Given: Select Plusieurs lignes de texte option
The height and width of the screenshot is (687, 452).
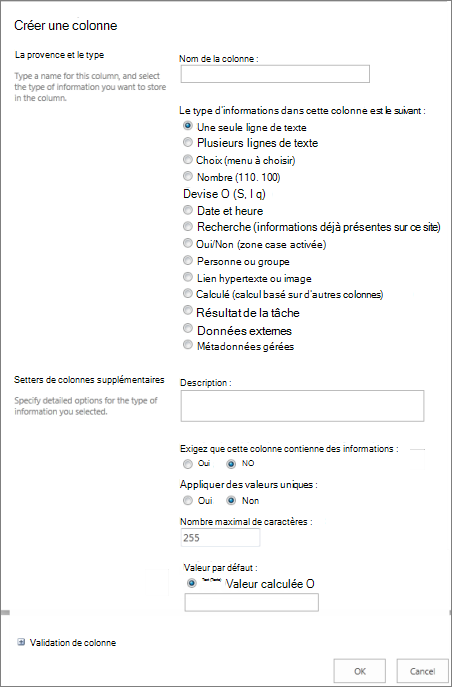Looking at the screenshot, I should [188, 142].
